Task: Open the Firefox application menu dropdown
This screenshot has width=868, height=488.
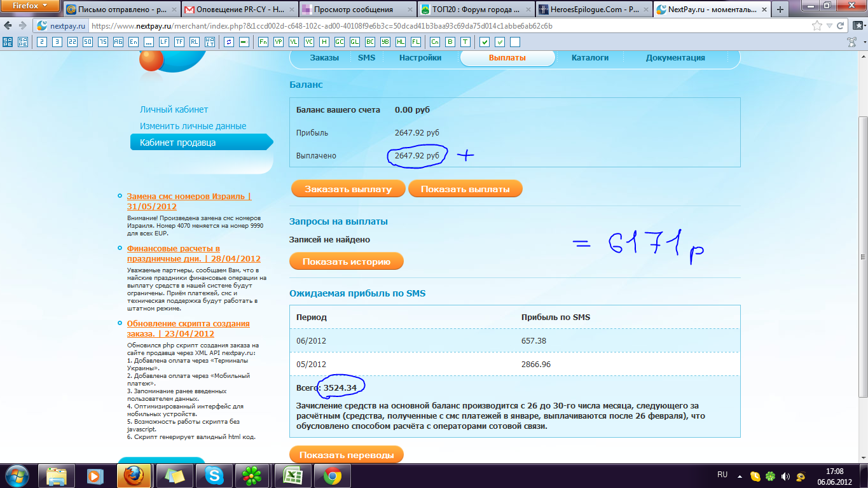Action: [x=30, y=7]
